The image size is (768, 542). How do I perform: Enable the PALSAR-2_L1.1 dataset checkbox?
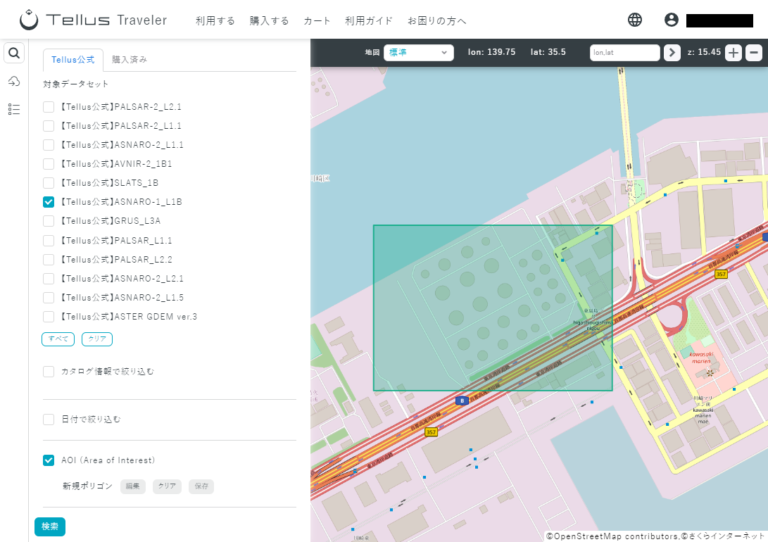(48, 126)
